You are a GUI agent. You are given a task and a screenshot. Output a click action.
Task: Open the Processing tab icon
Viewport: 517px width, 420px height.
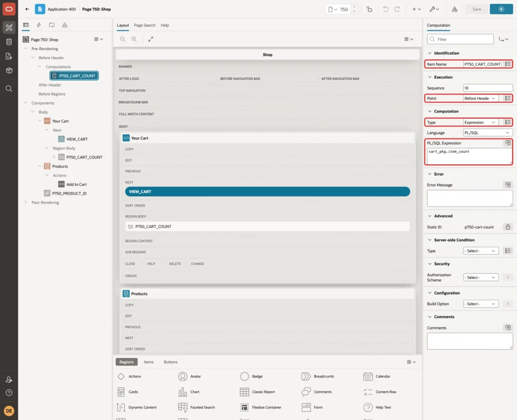coord(51,25)
